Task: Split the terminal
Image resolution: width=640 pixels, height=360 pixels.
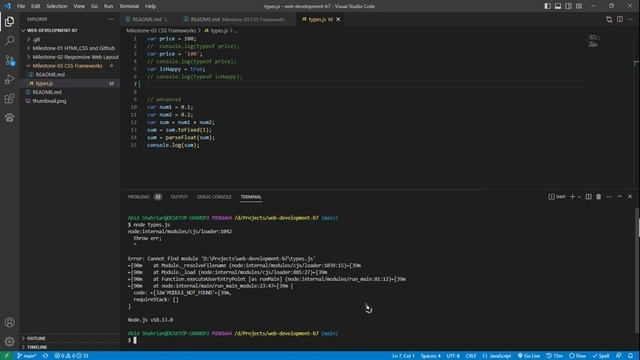Action: (x=588, y=197)
